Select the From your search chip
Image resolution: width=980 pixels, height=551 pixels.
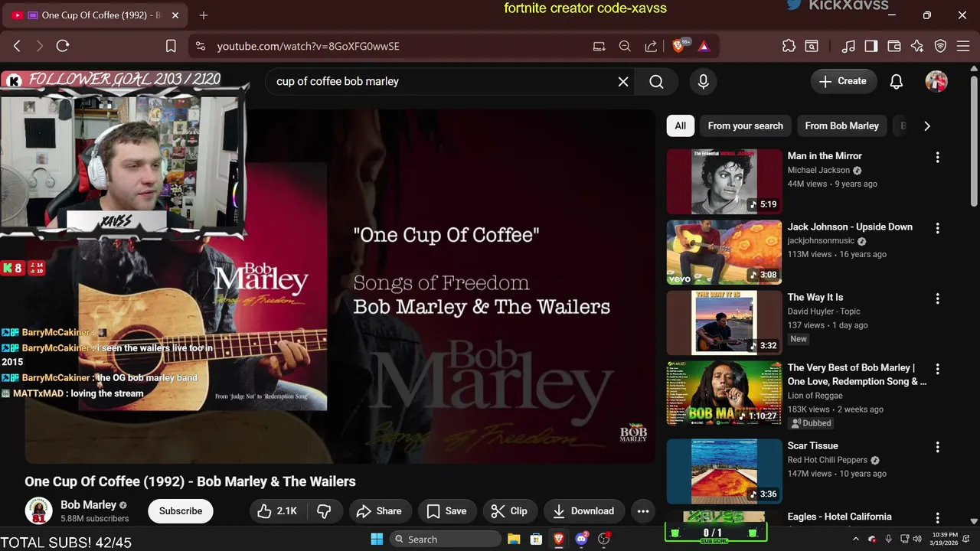746,126
